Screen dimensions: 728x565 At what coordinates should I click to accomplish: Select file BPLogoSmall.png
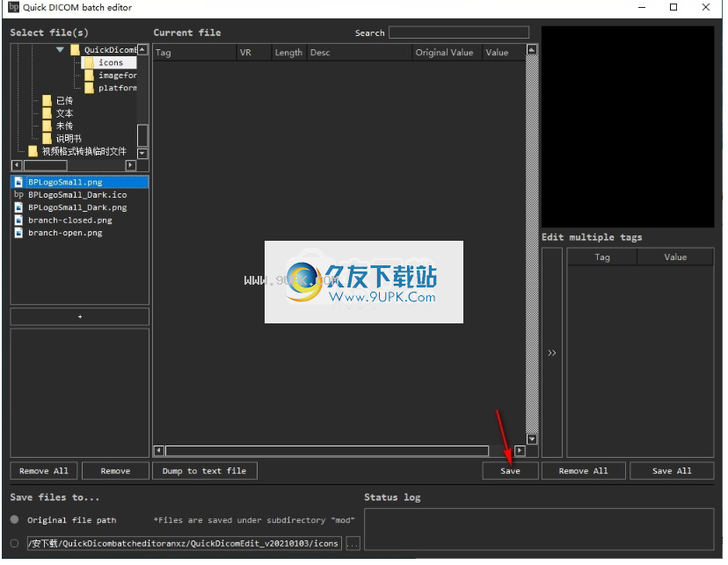79,182
